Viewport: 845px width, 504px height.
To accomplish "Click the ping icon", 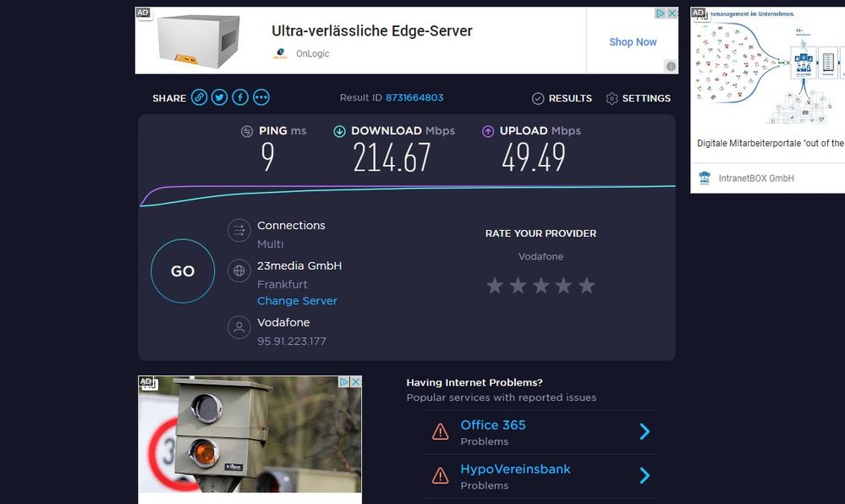I will pyautogui.click(x=247, y=131).
